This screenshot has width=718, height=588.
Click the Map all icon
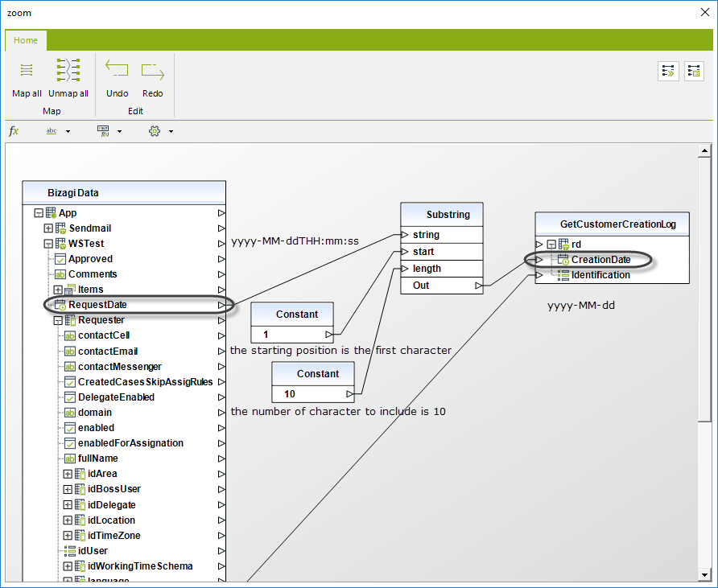coord(27,71)
